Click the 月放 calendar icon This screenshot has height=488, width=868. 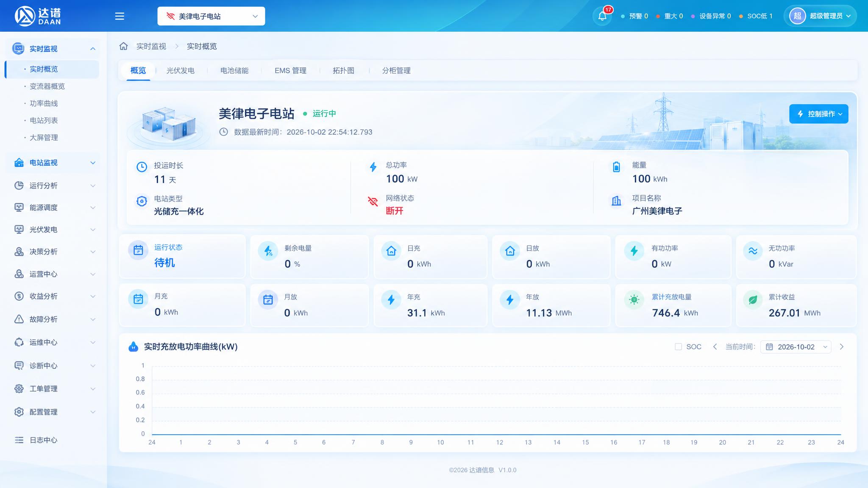[x=268, y=300]
